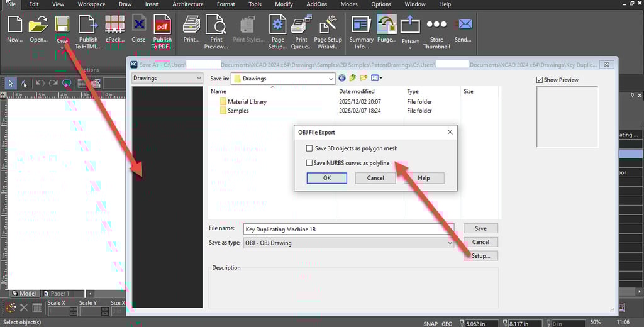Click the New document icon
This screenshot has width=644, height=327.
[x=15, y=25]
